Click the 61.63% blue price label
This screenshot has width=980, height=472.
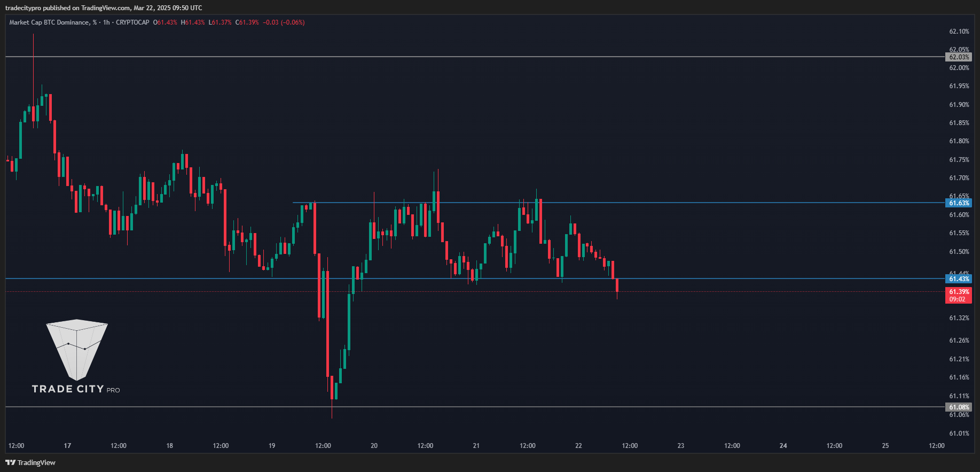pyautogui.click(x=959, y=203)
